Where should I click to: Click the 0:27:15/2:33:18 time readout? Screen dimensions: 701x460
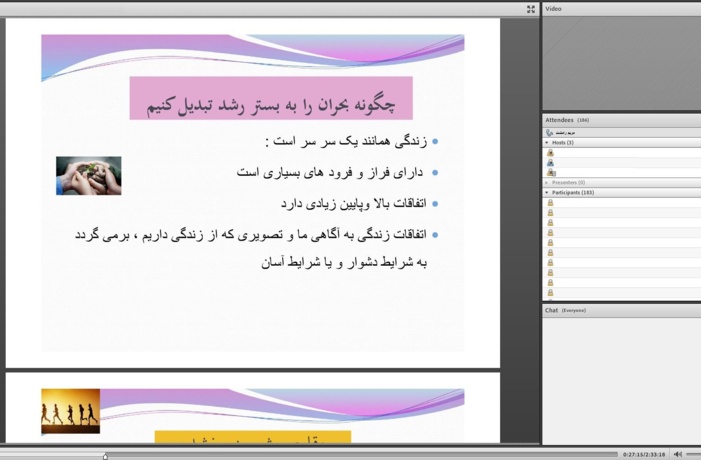click(644, 455)
